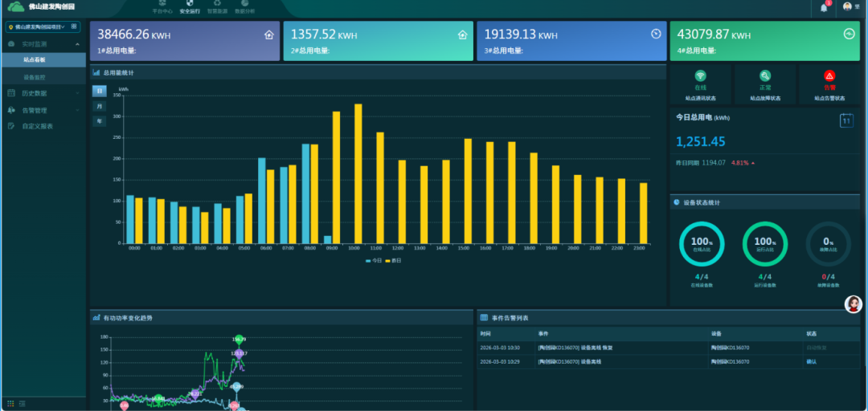Click 确认 link for the 10:29 alarm event
868x411 pixels.
pos(811,361)
